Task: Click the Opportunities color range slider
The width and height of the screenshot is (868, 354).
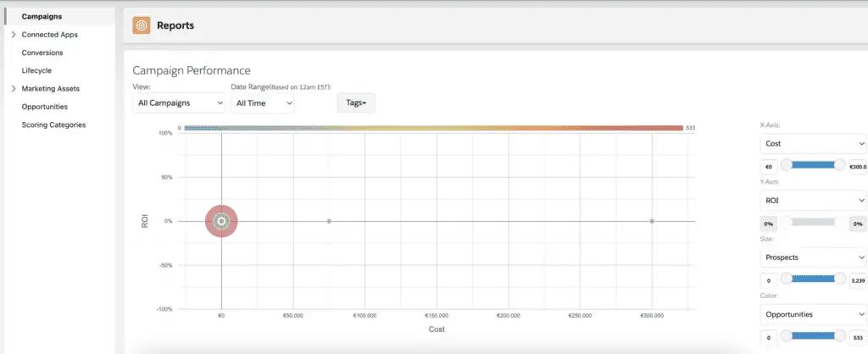Action: [813, 335]
